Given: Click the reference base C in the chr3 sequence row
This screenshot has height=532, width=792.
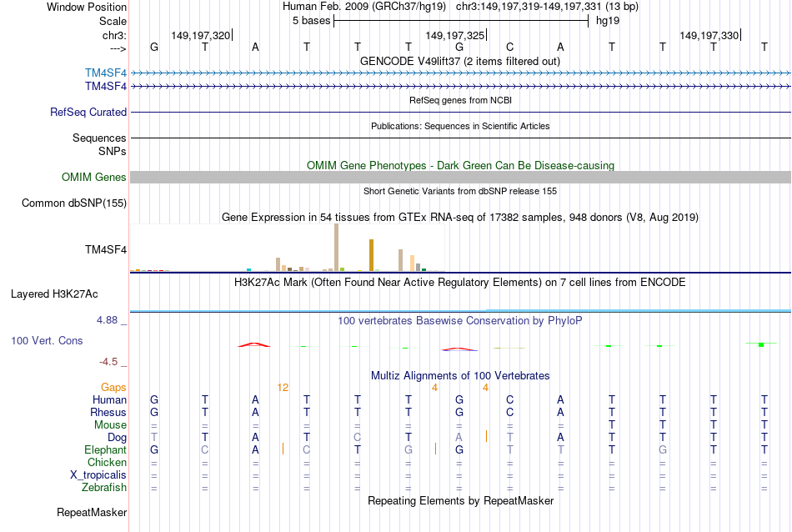Looking at the screenshot, I should (509, 47).
